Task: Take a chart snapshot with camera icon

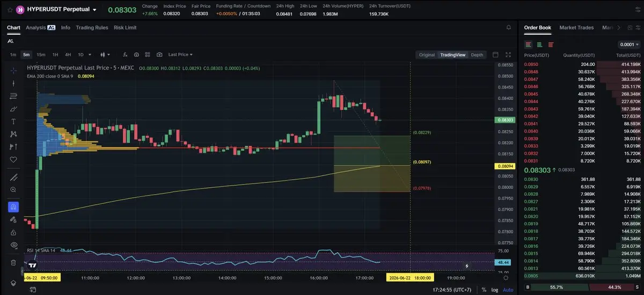Action: pos(159,55)
